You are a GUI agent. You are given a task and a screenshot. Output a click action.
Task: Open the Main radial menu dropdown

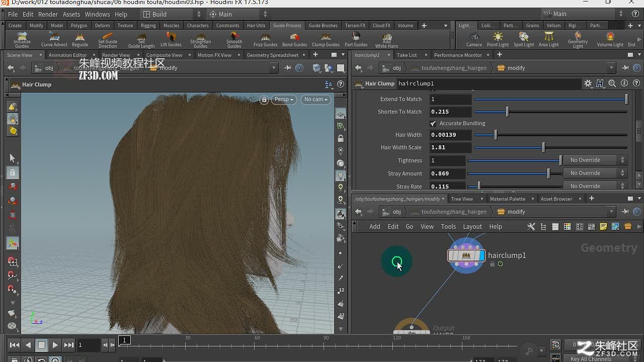(237, 14)
